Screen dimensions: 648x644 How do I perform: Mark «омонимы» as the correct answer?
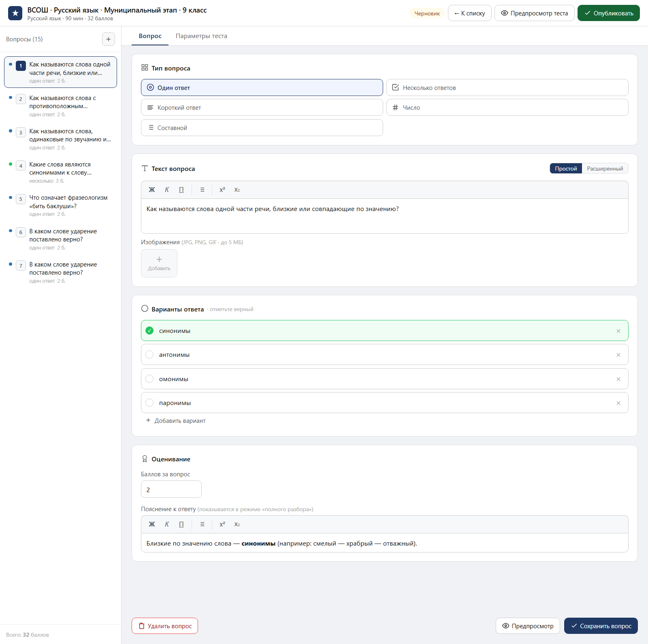149,379
